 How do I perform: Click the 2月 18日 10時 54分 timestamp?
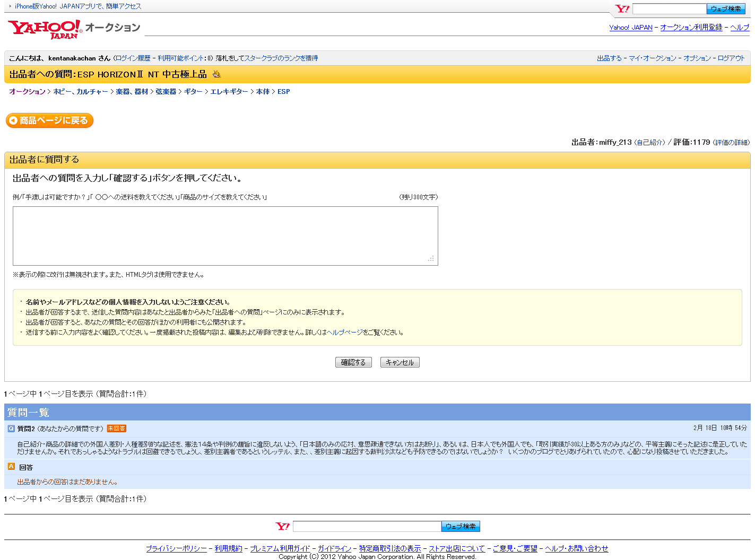(720, 428)
